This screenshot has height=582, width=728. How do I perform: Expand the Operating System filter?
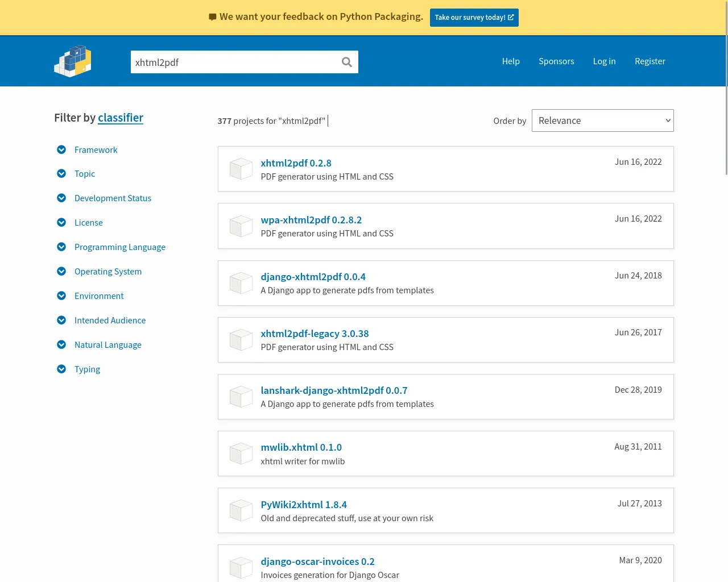pos(107,272)
